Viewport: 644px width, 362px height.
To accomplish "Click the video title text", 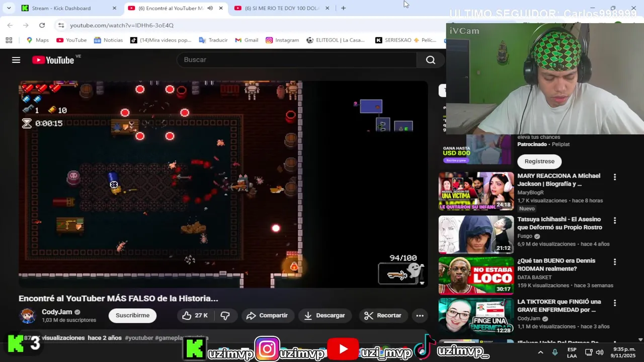I will tap(118, 299).
